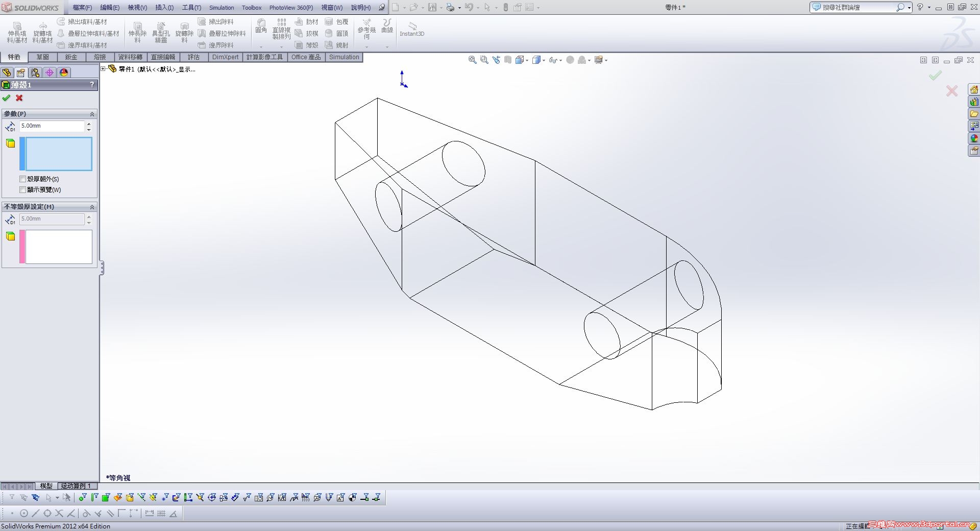Open the View Palette task pane tab
The width and height of the screenshot is (980, 531).
click(974, 126)
